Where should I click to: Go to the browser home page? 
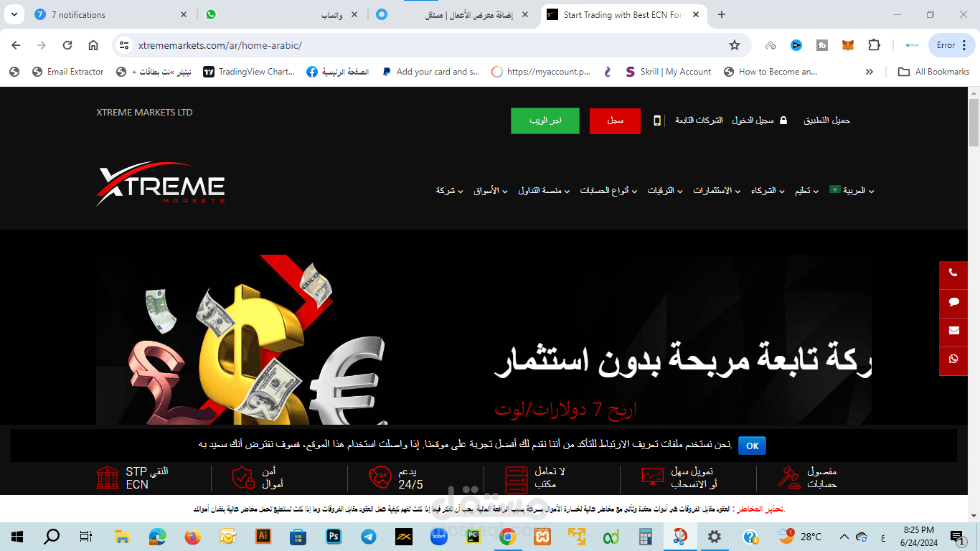[x=93, y=45]
